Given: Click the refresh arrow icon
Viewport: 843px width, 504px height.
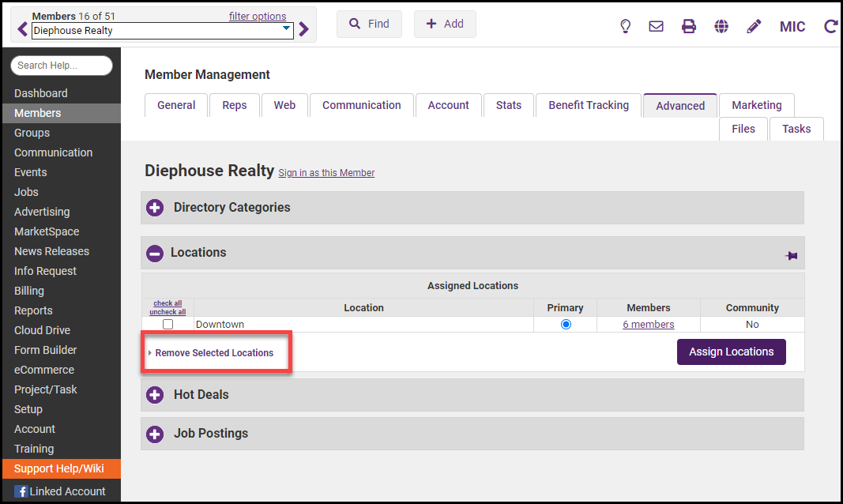Looking at the screenshot, I should tap(830, 26).
